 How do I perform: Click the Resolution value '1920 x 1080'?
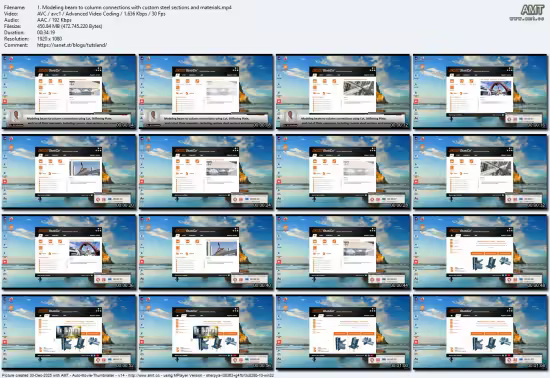coord(49,39)
